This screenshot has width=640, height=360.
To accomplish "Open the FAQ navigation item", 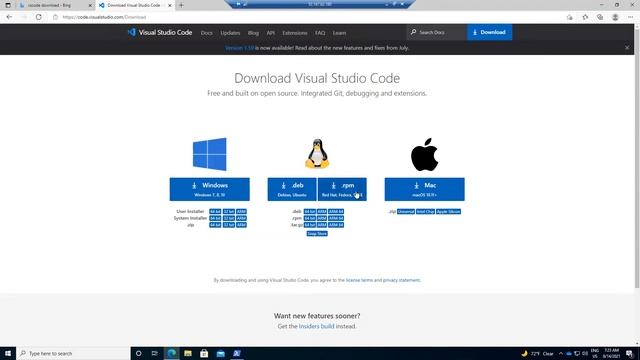I will pos(320,33).
